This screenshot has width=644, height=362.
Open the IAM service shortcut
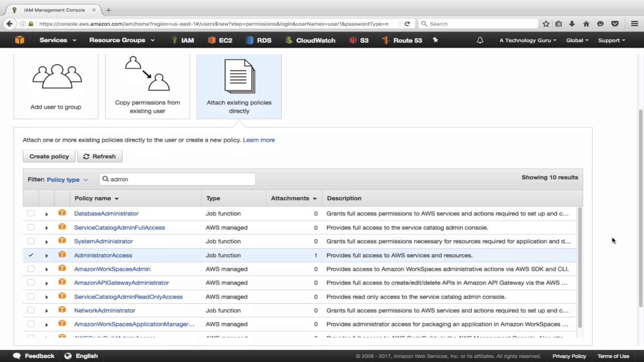coord(182,40)
